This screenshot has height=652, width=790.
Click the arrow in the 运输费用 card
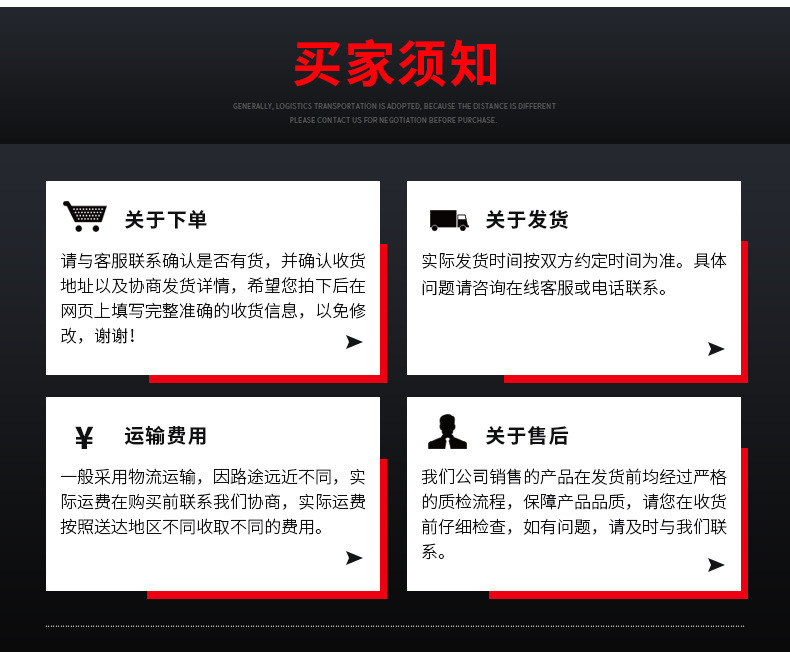coord(354,558)
